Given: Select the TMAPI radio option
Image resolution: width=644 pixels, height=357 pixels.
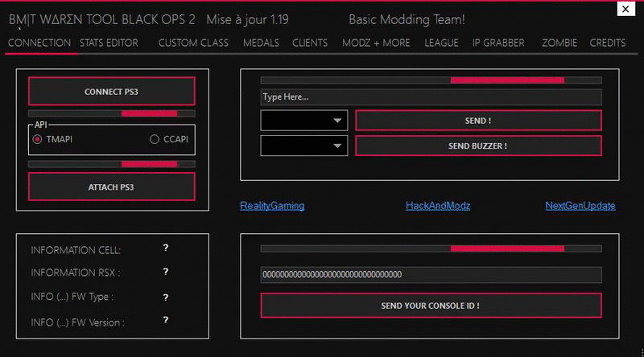Looking at the screenshot, I should click(52, 139).
